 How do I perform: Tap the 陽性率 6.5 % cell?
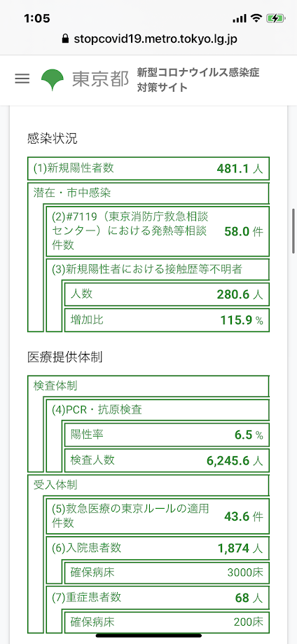[x=167, y=435]
